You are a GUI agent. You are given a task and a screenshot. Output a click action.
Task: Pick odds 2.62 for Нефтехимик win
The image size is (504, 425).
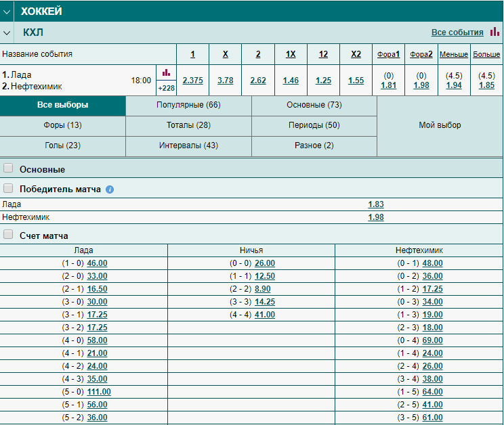pyautogui.click(x=258, y=81)
